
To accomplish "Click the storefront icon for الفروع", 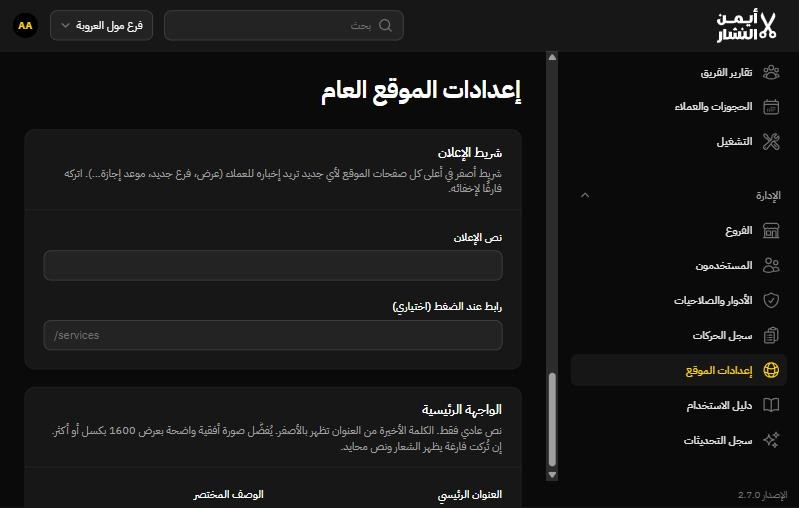I will [x=771, y=231].
